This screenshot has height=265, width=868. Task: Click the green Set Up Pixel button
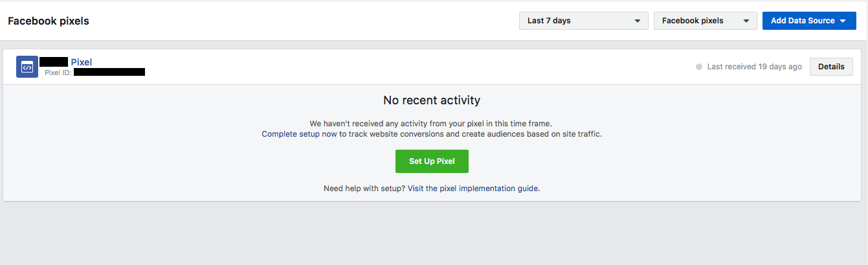coord(432,161)
